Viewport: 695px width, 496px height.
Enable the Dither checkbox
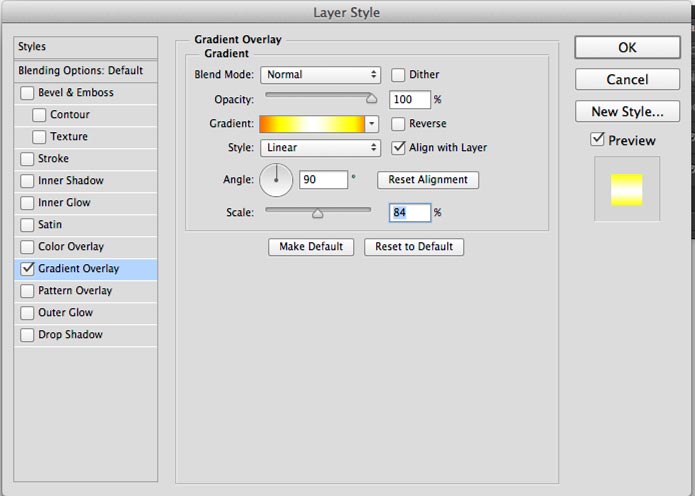398,75
